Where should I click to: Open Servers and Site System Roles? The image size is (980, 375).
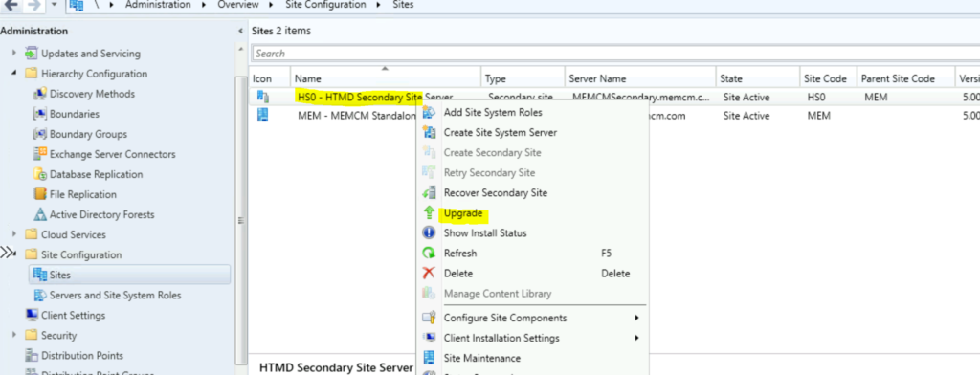pyautogui.click(x=115, y=295)
